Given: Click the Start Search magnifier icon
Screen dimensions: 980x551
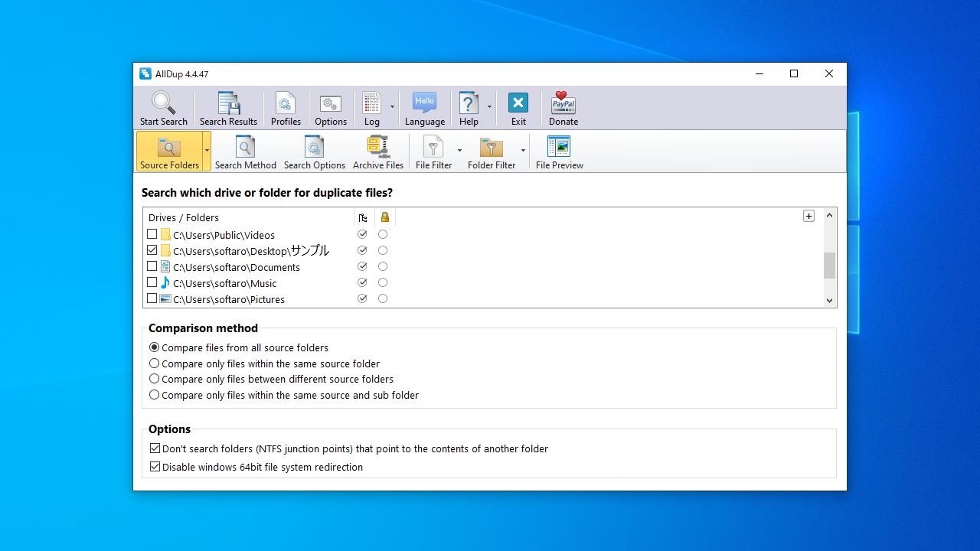Looking at the screenshot, I should pyautogui.click(x=163, y=103).
